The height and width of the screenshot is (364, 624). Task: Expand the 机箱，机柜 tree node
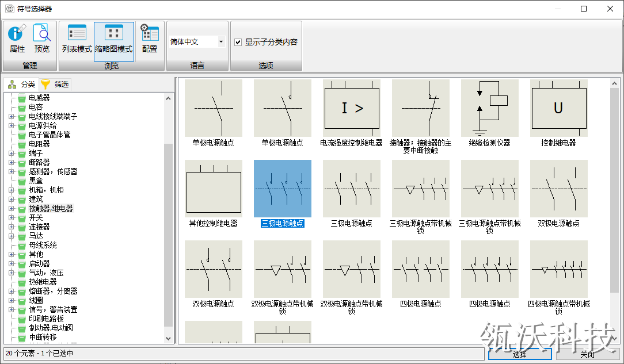pyautogui.click(x=11, y=190)
